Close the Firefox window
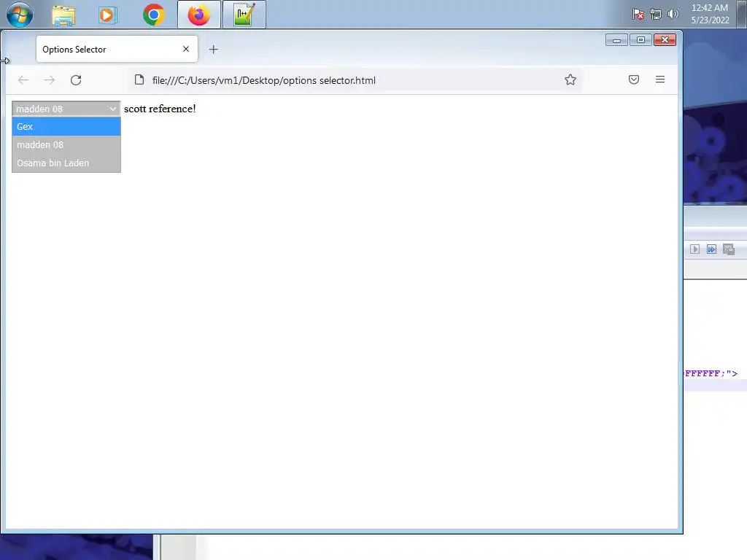The height and width of the screenshot is (560, 747). point(665,40)
